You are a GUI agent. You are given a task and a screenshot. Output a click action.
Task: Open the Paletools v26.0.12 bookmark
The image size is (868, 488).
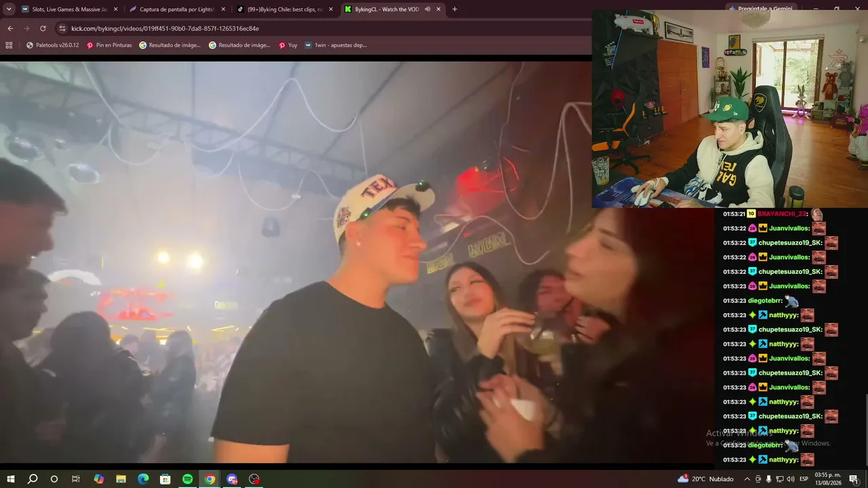tap(52, 45)
